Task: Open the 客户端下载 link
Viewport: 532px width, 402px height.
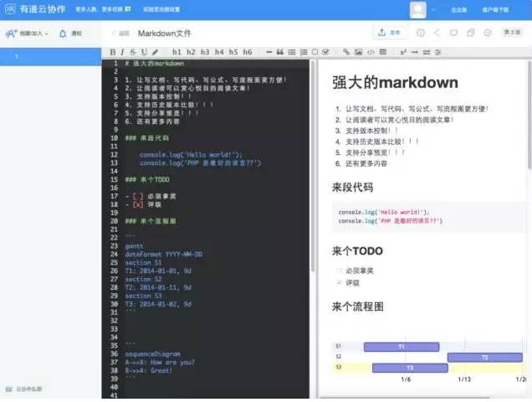Action: click(495, 10)
